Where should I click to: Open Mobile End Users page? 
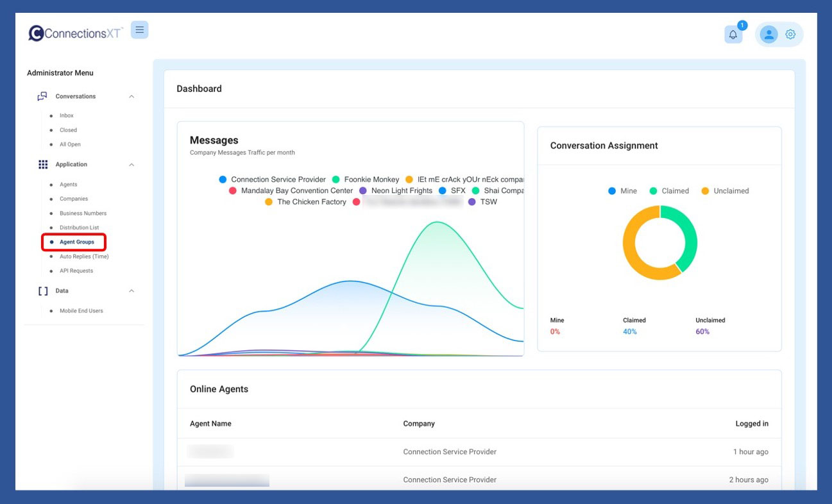tap(81, 311)
